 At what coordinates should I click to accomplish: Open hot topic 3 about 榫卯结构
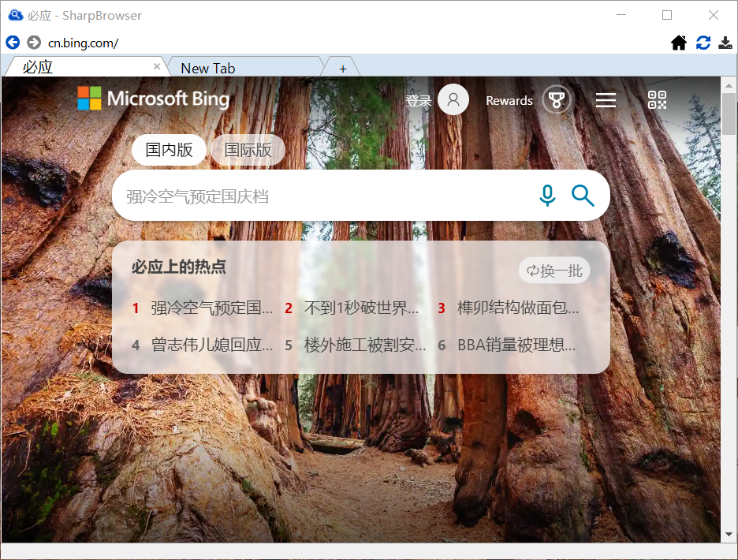(x=517, y=308)
